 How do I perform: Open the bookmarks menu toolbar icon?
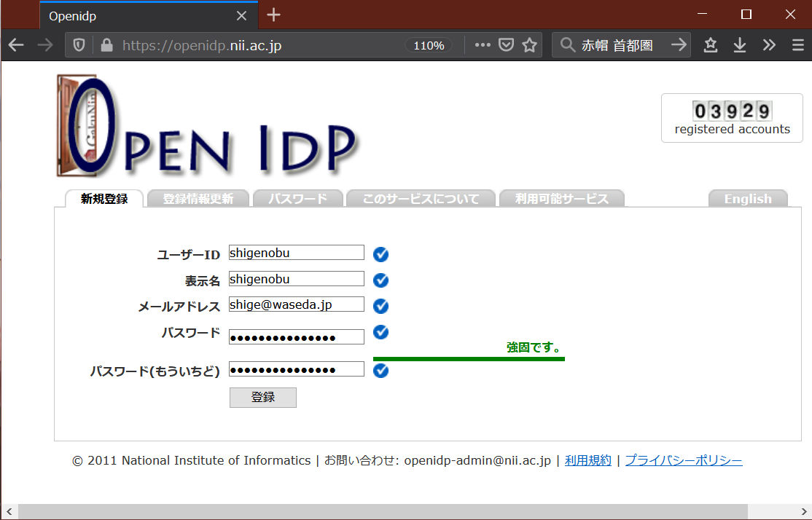pos(711,45)
